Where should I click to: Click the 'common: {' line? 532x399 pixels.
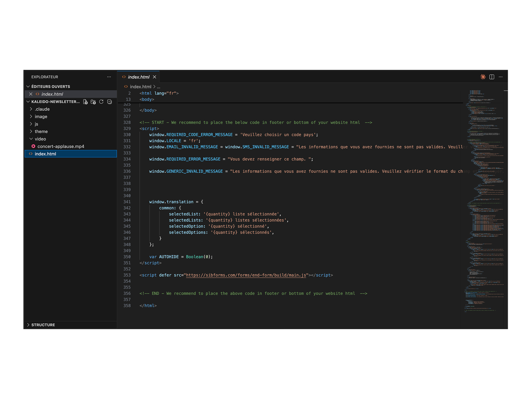click(x=170, y=208)
